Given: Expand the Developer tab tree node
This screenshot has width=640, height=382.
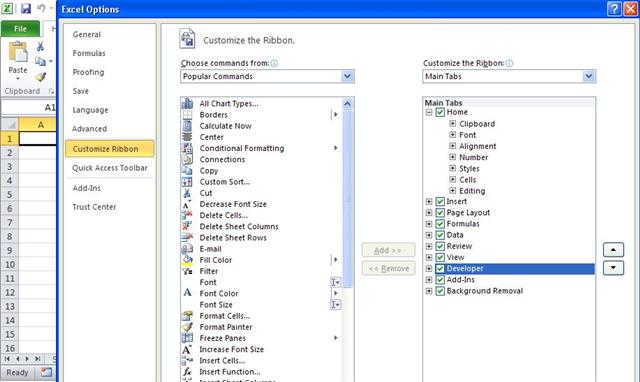Looking at the screenshot, I should (429, 269).
